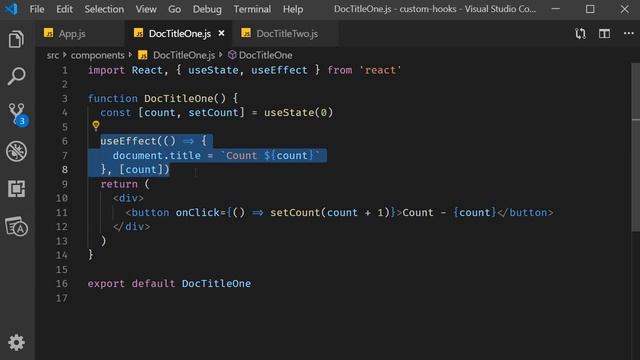Click the DocTitleOne symbol cube icon in breadcrumb
Image resolution: width=640 pixels, height=360 pixels.
coord(232,55)
